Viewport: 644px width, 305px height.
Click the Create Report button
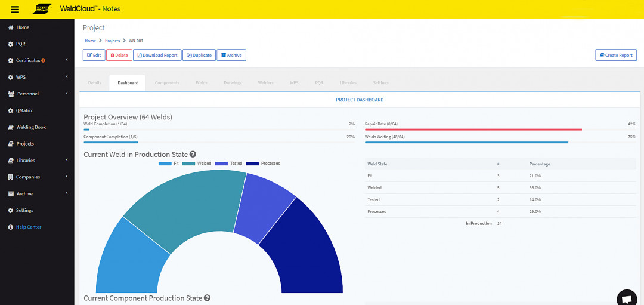(x=615, y=55)
